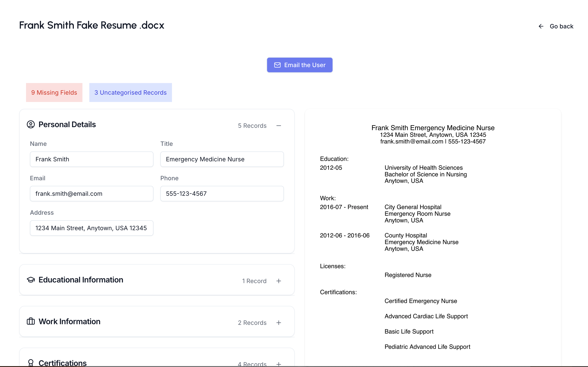Open the 9 Missing Fields tab

pos(54,93)
